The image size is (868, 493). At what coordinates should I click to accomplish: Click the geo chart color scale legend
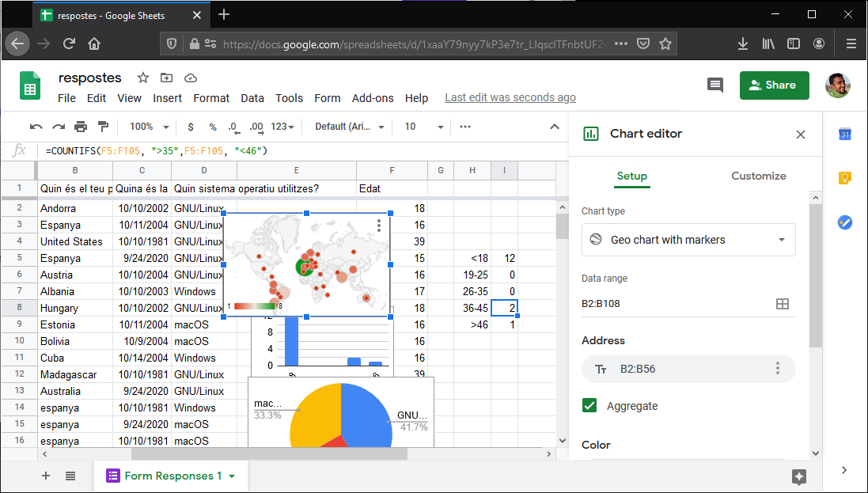(x=253, y=305)
